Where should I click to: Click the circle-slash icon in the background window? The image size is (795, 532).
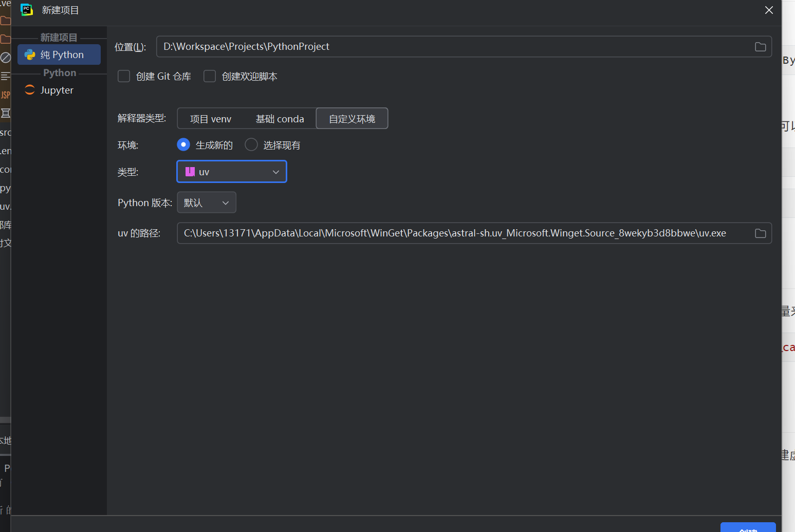coord(5,58)
